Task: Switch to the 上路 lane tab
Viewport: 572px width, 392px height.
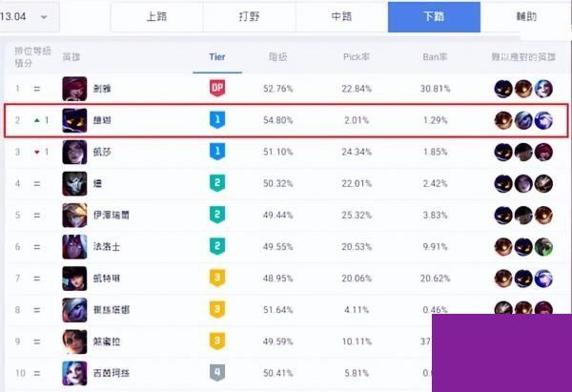Action: click(x=156, y=17)
